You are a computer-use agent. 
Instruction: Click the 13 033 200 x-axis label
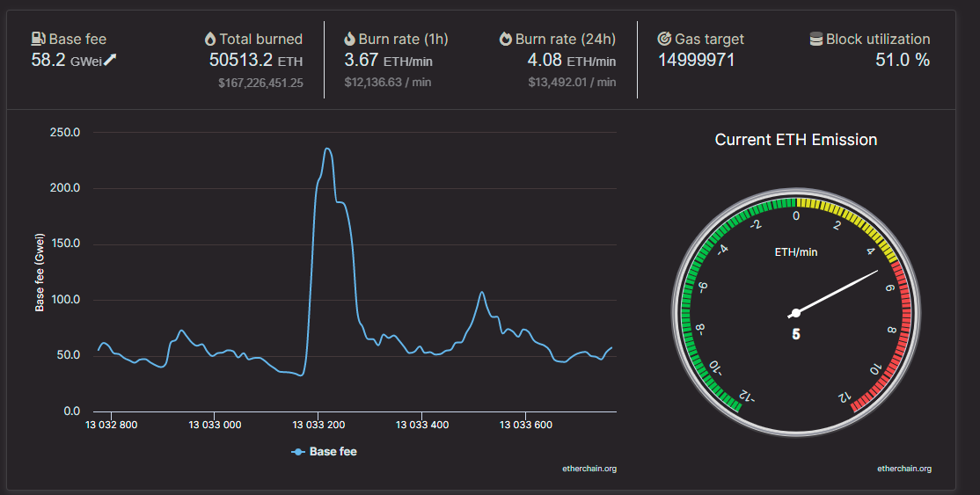[318, 425]
